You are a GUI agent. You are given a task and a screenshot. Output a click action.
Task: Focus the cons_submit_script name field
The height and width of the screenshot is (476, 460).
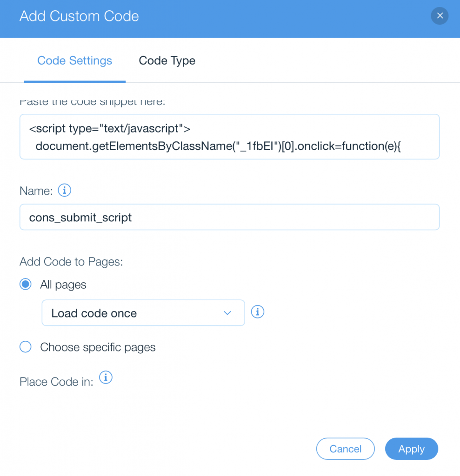coord(229,217)
